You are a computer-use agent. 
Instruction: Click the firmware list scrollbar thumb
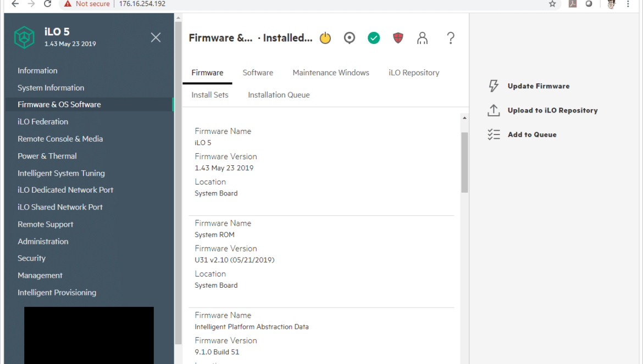(464, 162)
